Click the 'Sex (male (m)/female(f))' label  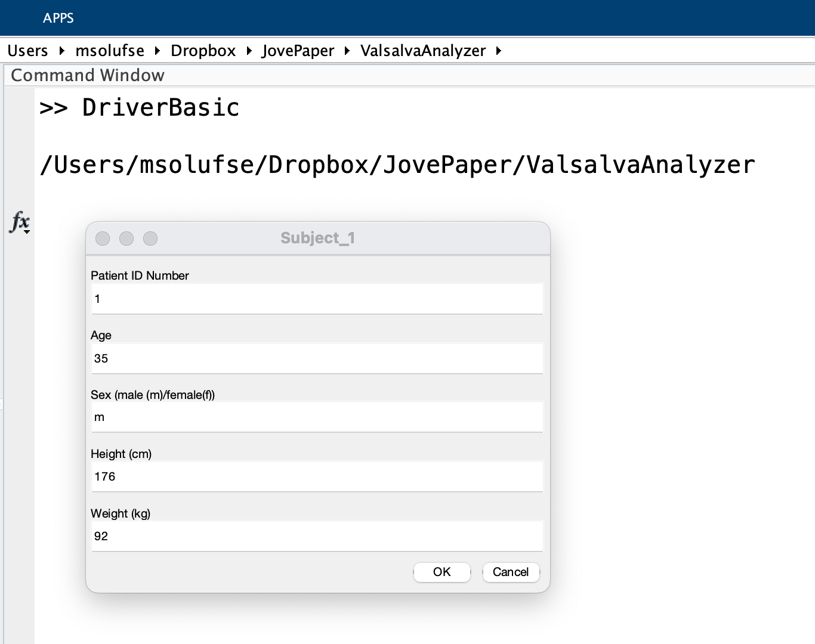tap(153, 395)
